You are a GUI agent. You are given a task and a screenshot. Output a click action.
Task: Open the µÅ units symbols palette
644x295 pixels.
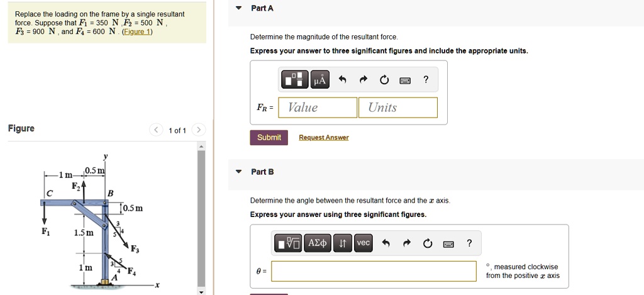pos(319,79)
